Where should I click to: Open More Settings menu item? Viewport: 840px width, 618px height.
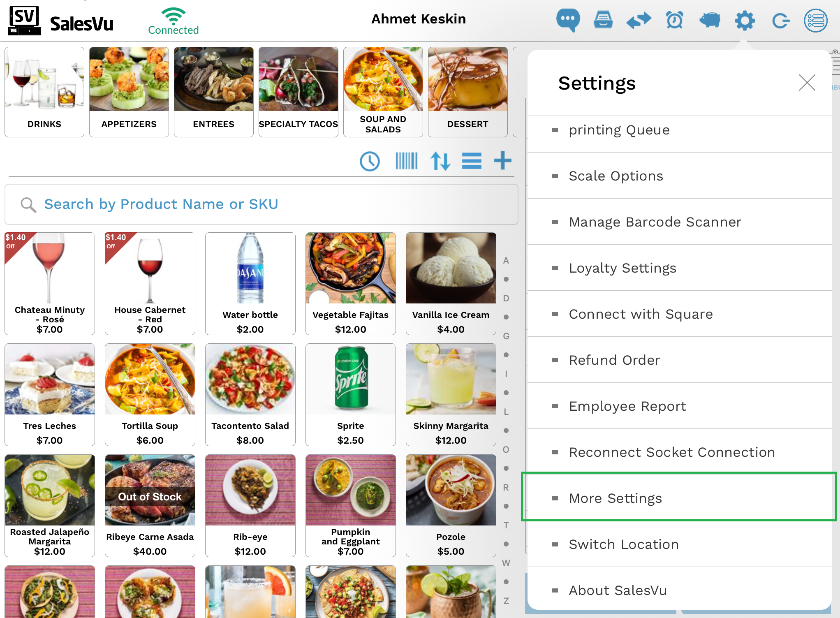pos(615,498)
